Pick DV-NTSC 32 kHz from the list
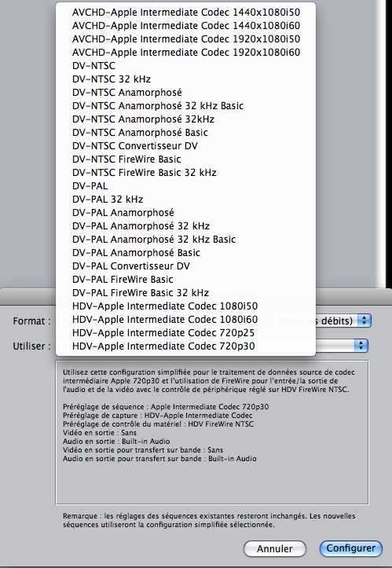Viewport: 392px width, 568px height. 186,79
